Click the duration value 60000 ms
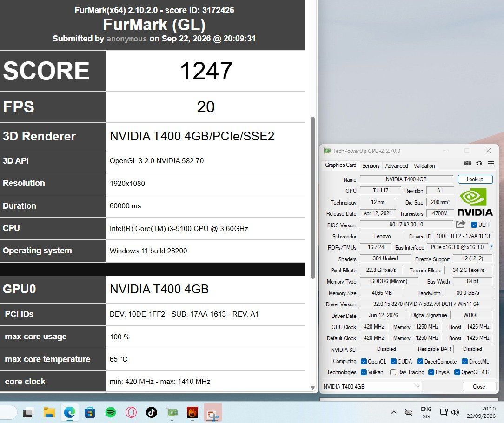The width and height of the screenshot is (504, 423). coord(126,206)
